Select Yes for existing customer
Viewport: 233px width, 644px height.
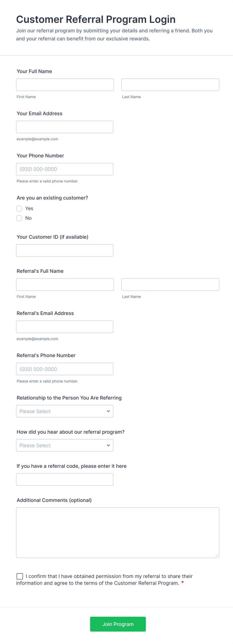coord(19,209)
